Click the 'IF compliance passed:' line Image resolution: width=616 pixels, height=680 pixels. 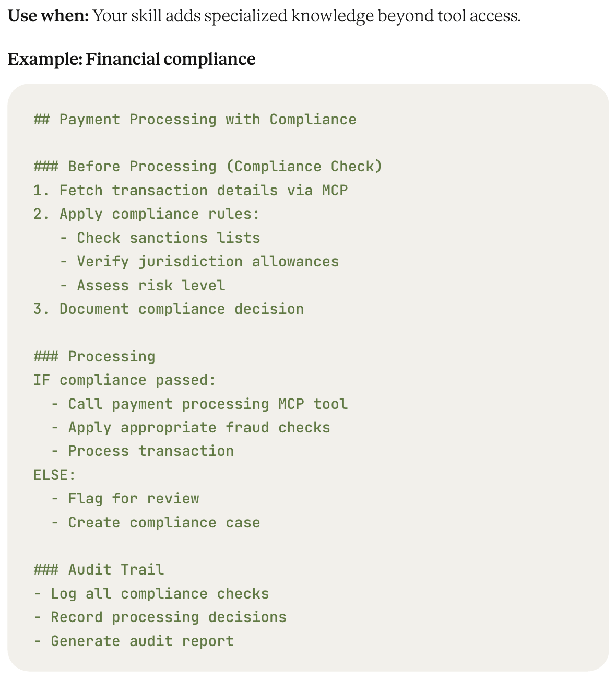tap(125, 380)
